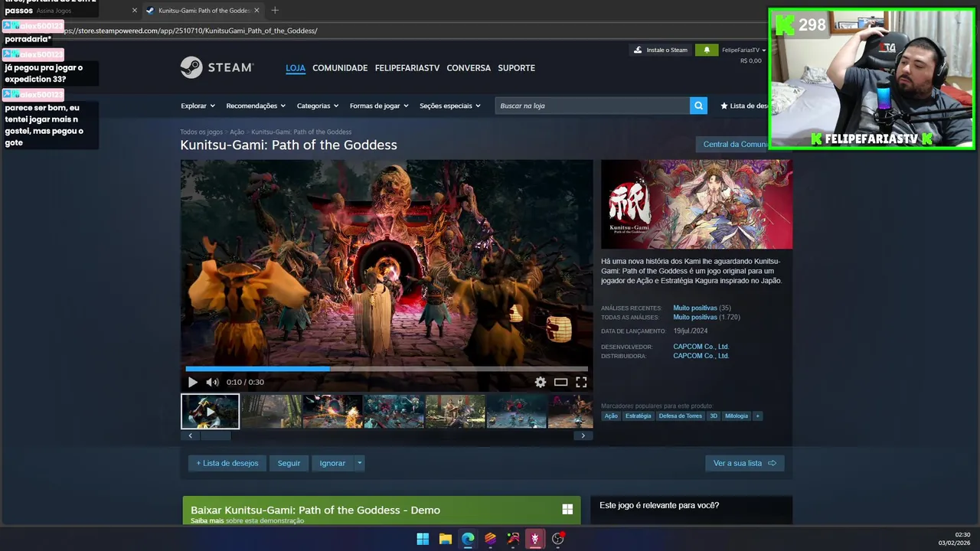Viewport: 980px width, 551px height.
Task: Toggle theater mode on the video player
Action: click(x=560, y=382)
